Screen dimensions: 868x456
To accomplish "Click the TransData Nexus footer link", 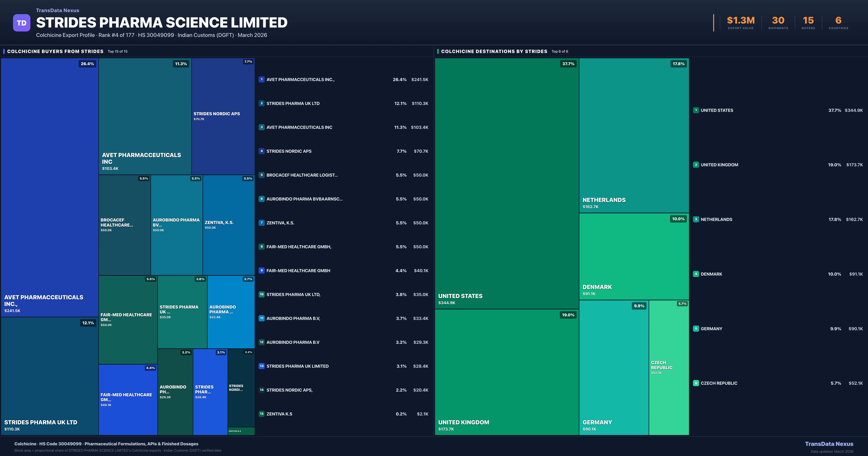I will 829,444.
